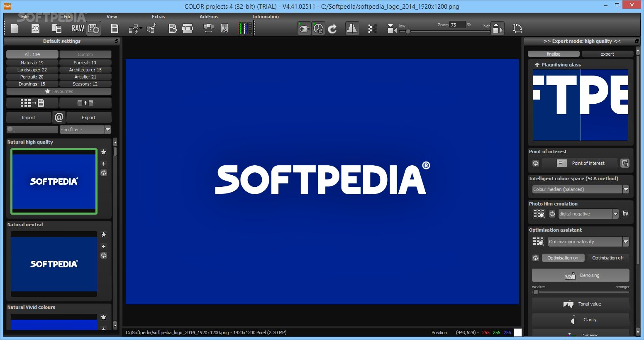Click the Denoising button
The height and width of the screenshot is (340, 644).
pyautogui.click(x=581, y=275)
